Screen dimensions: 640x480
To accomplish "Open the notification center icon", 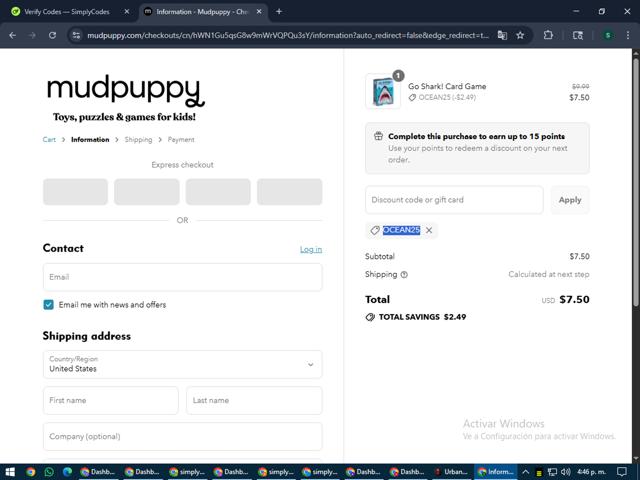I will point(622,472).
